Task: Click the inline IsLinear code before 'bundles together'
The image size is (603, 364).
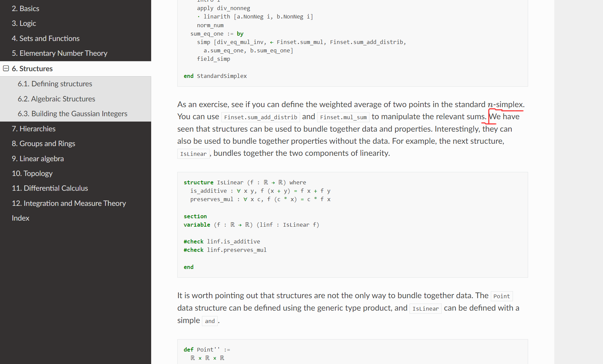Action: tap(193, 154)
